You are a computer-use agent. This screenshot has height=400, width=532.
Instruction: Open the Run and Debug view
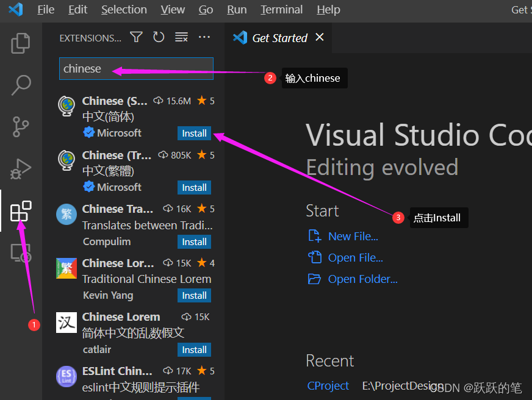click(21, 169)
